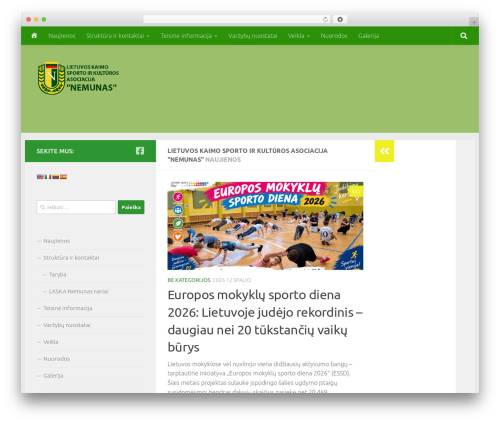Select the Lithuanian flag language

(x=56, y=177)
